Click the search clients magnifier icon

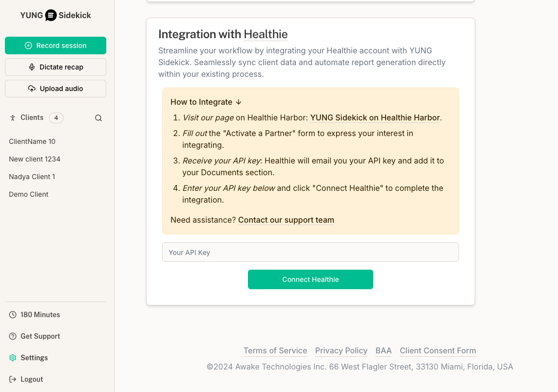tap(98, 118)
